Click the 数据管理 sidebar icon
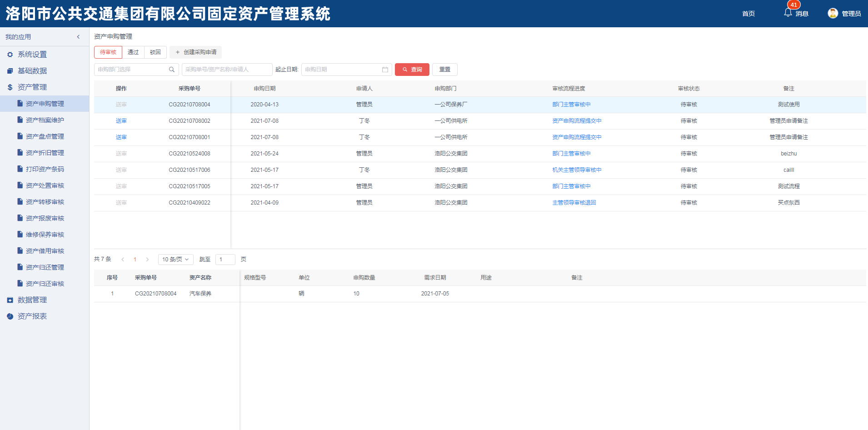 pyautogui.click(x=10, y=300)
